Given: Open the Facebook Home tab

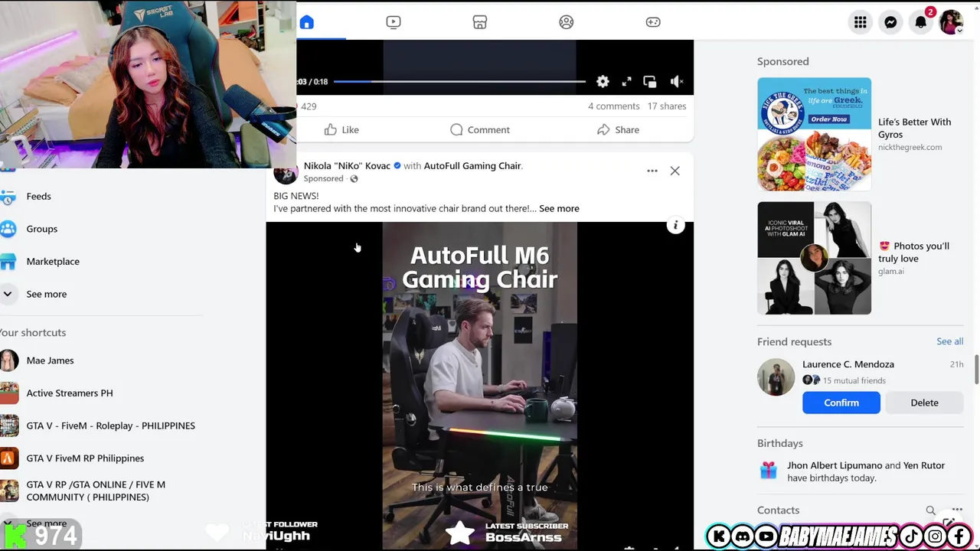Looking at the screenshot, I should [307, 22].
